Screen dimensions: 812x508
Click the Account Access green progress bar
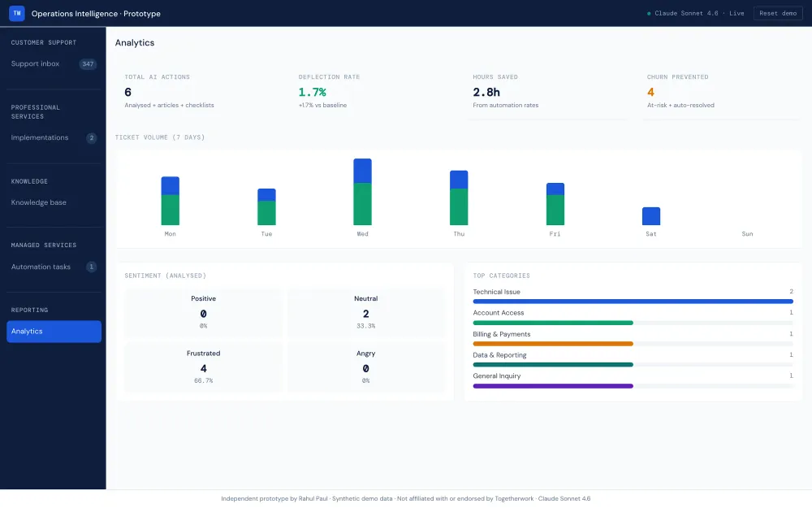pyautogui.click(x=553, y=323)
